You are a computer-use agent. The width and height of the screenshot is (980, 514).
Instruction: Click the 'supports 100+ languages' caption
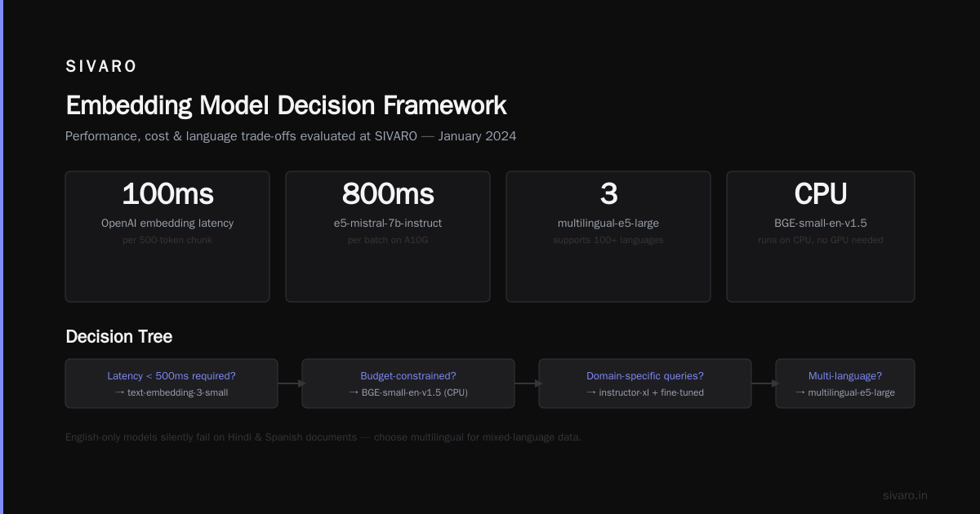[608, 240]
